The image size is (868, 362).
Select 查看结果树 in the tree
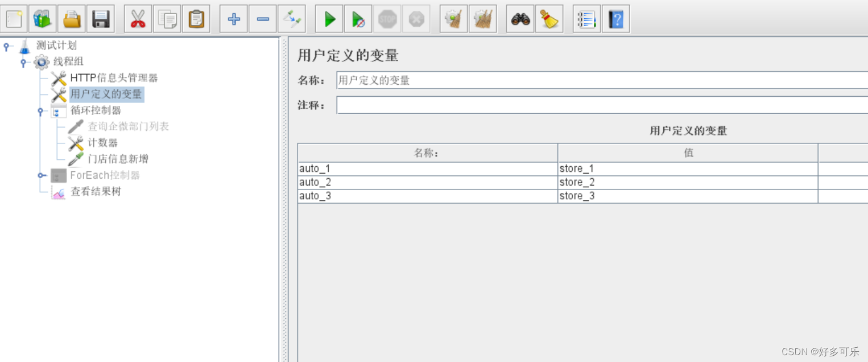point(96,192)
